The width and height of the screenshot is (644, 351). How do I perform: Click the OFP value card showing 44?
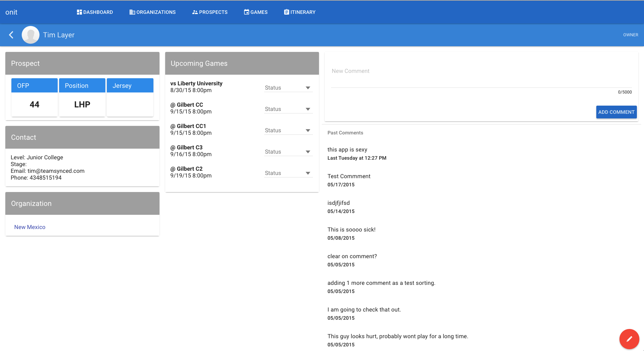click(x=35, y=104)
